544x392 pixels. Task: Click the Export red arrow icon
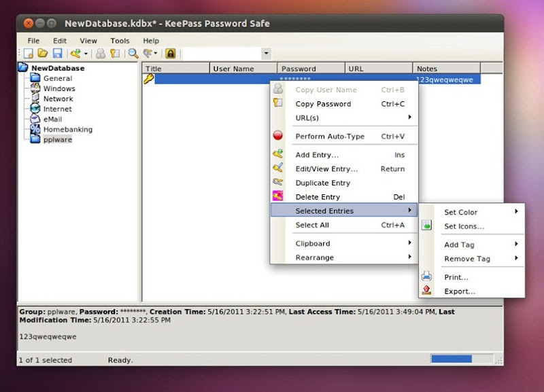[x=427, y=290]
